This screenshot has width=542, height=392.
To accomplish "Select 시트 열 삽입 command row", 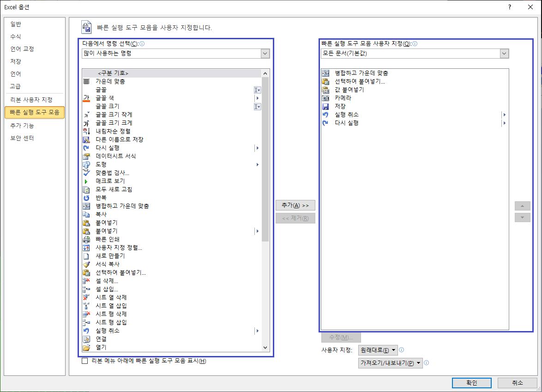I will (x=172, y=306).
